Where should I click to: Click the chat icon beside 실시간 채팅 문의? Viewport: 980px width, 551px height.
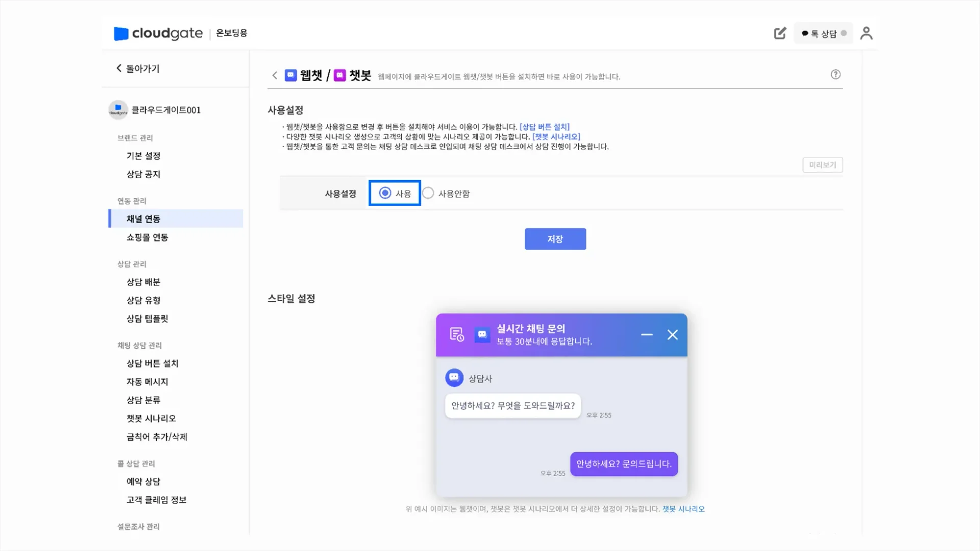point(482,335)
